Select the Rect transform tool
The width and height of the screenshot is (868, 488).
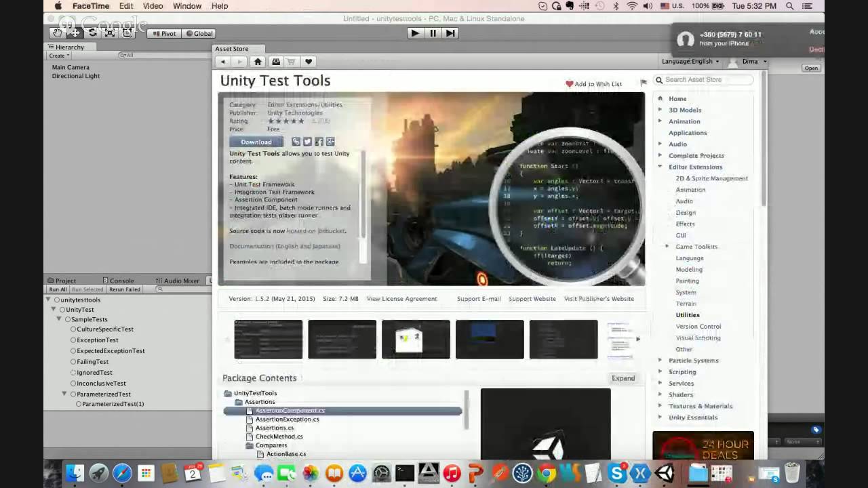pyautogui.click(x=127, y=33)
